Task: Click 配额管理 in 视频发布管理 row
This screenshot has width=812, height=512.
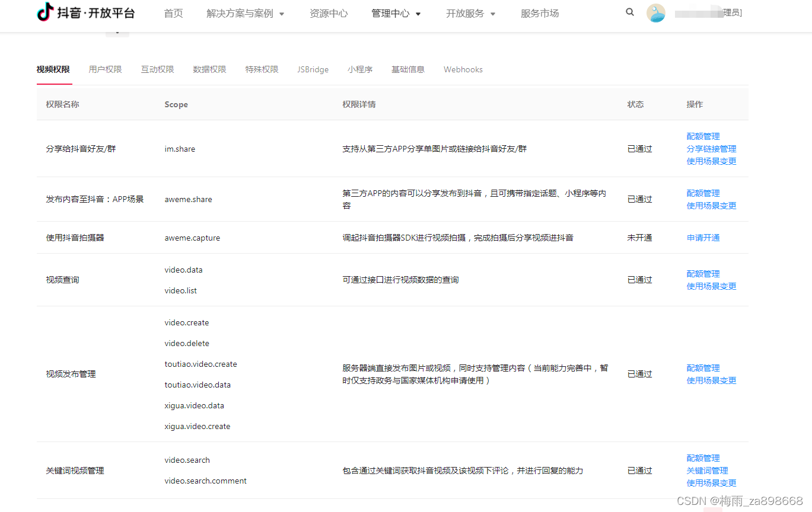Action: click(x=703, y=368)
